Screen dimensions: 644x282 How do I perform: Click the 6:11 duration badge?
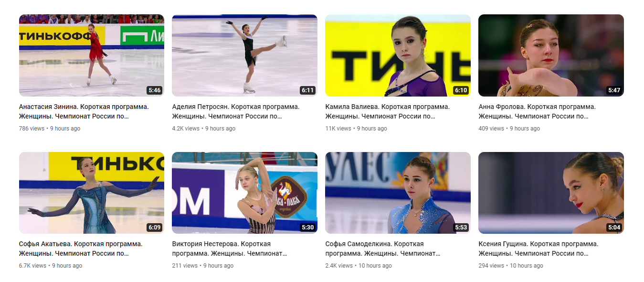pos(307,90)
